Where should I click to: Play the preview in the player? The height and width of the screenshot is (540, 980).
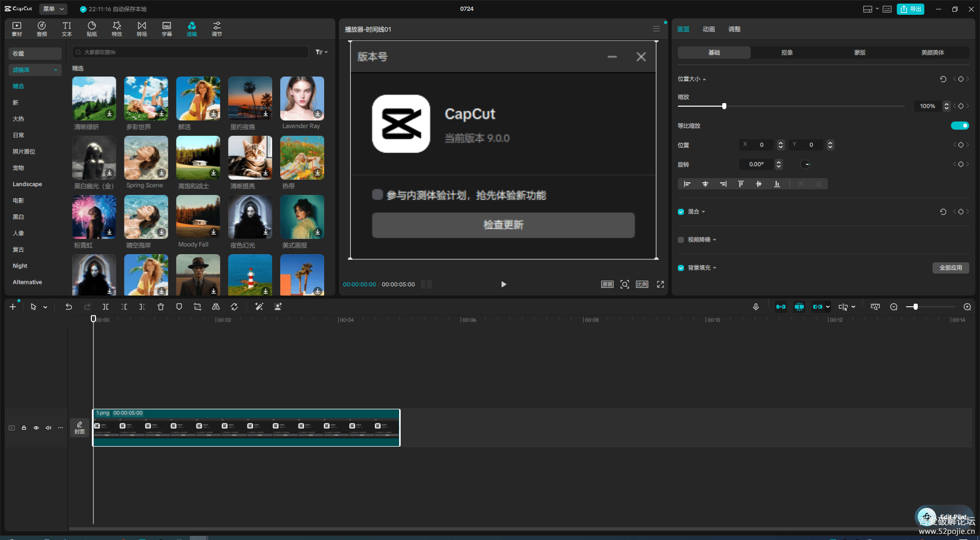(x=504, y=284)
